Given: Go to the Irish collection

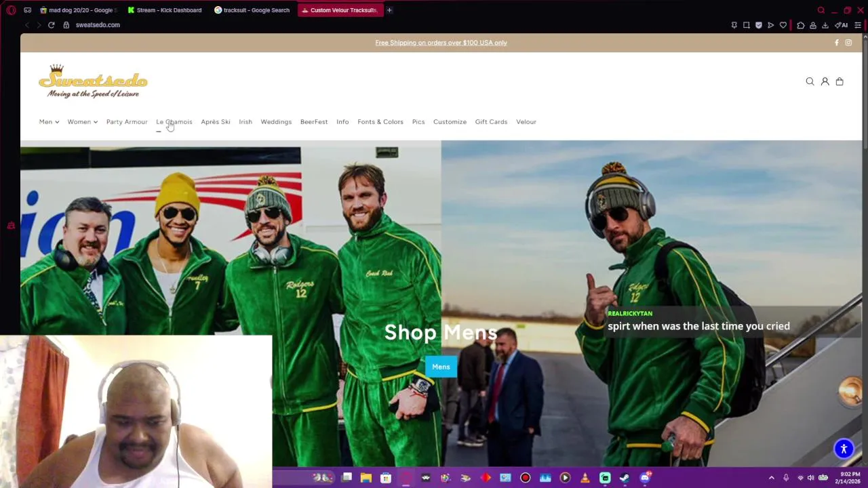Looking at the screenshot, I should (x=245, y=122).
